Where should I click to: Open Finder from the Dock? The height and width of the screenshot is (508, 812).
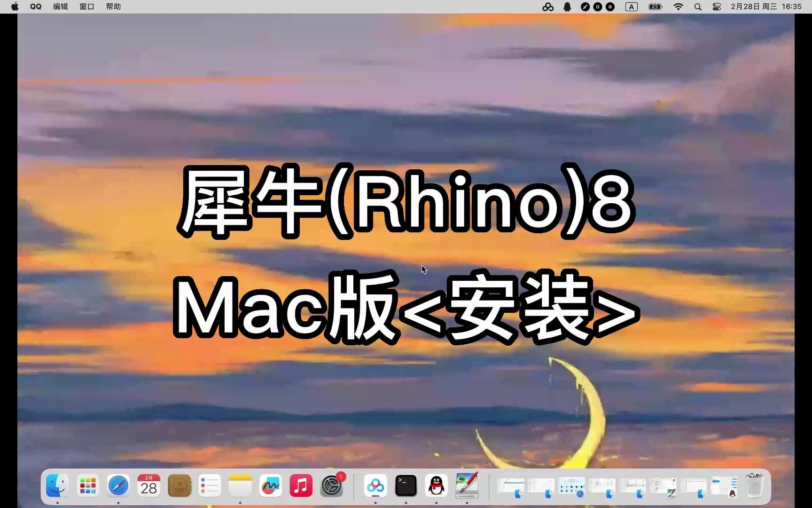click(x=57, y=485)
